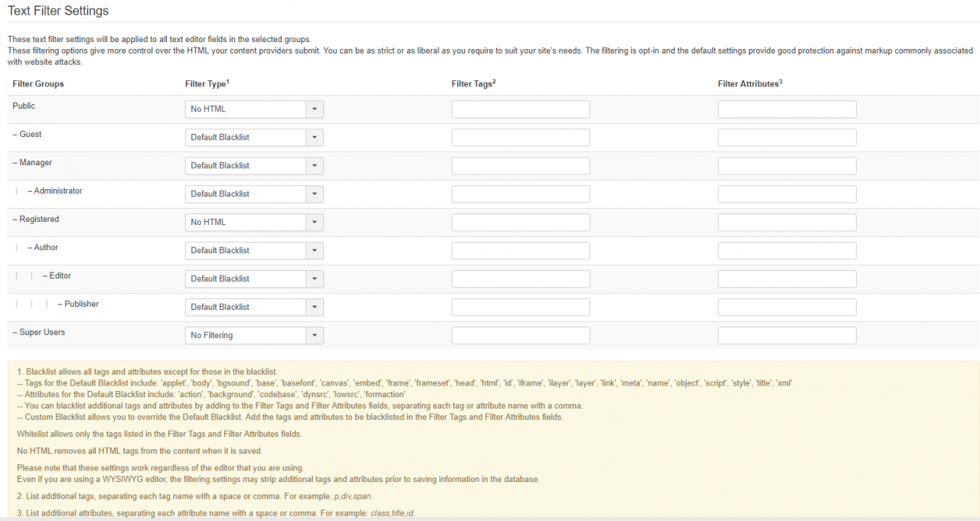Focus Filter Tags field for Editor
Viewport: 980px width, 521px height.
[521, 279]
